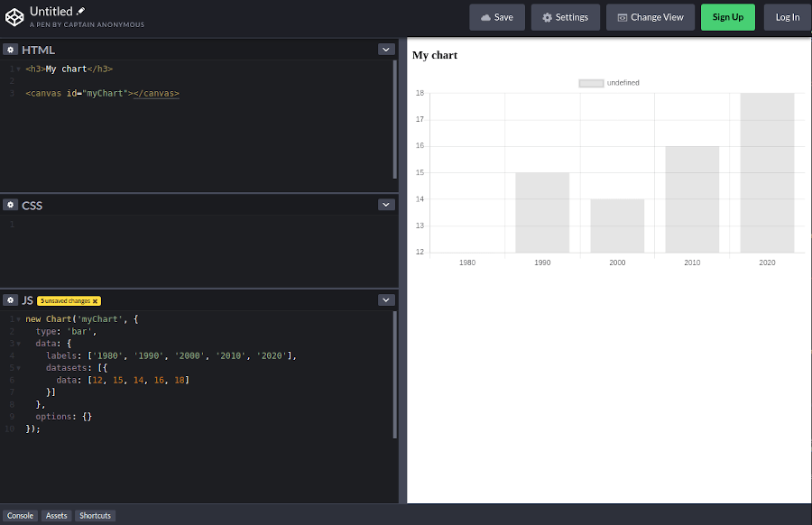Open the Console panel
This screenshot has width=812, height=525.
20,515
